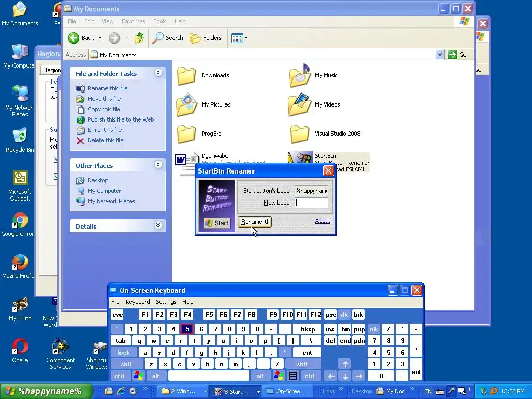The height and width of the screenshot is (399, 532).
Task: Open Google Chrome desktop shortcut
Action: (20, 224)
